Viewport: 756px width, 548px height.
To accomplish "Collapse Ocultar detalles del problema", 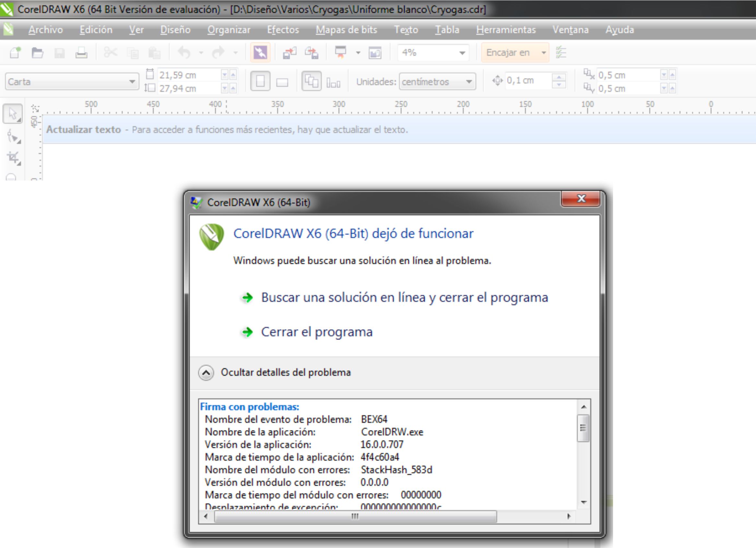I will coord(206,372).
